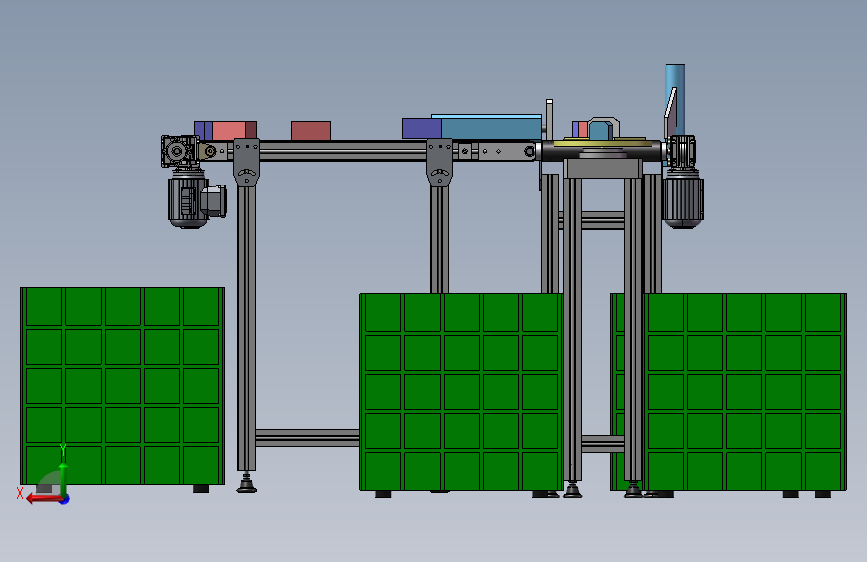Select the white vertical stop post at the conveyor end
The image size is (867, 562).
click(549, 118)
